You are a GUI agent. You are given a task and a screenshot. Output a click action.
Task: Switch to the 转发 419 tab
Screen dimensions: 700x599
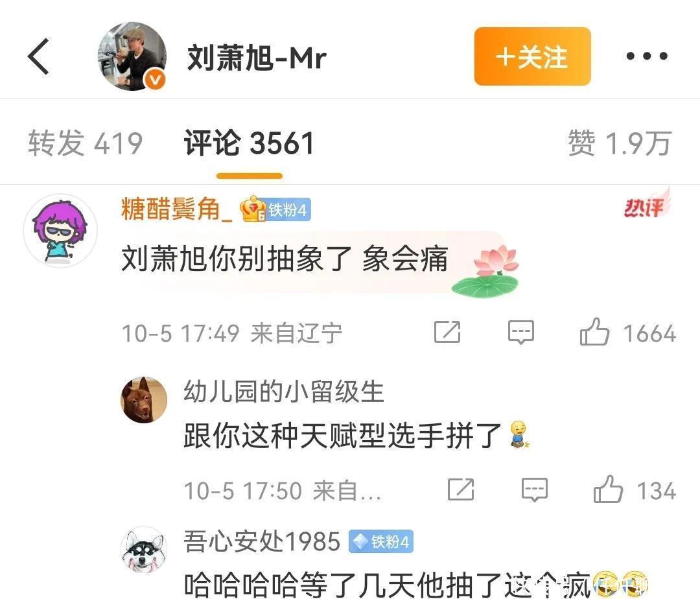[x=86, y=143]
